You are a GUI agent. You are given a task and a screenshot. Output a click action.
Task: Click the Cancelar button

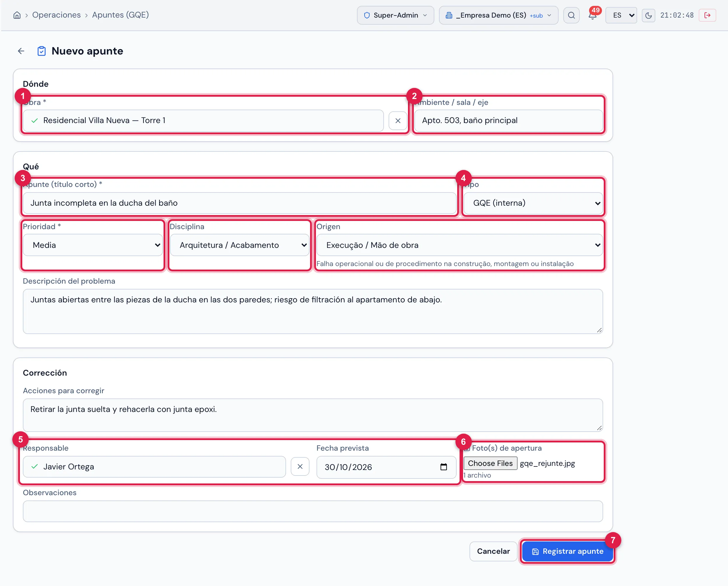(x=493, y=551)
